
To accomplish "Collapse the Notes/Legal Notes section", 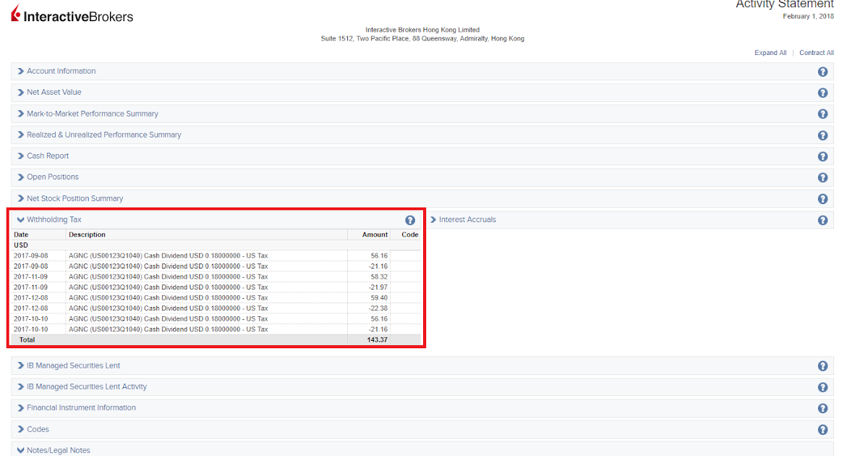I will pos(54,450).
